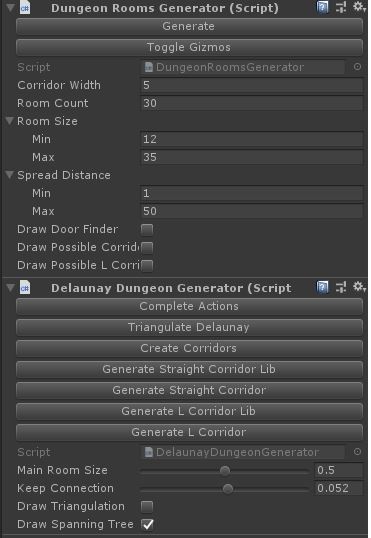Click the Room Count input field
The height and width of the screenshot is (538, 371).
coord(252,103)
